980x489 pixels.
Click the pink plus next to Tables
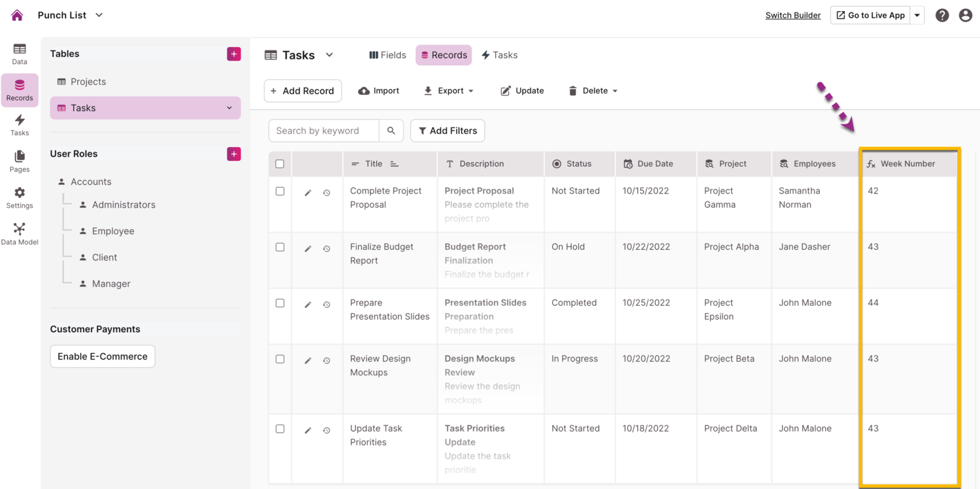tap(234, 54)
